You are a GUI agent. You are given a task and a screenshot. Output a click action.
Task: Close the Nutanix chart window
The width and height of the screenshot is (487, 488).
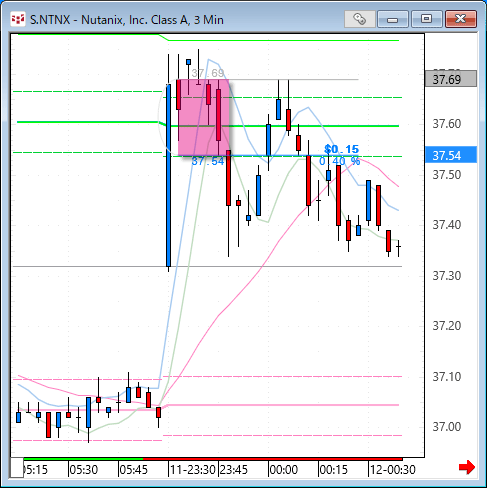point(461,19)
